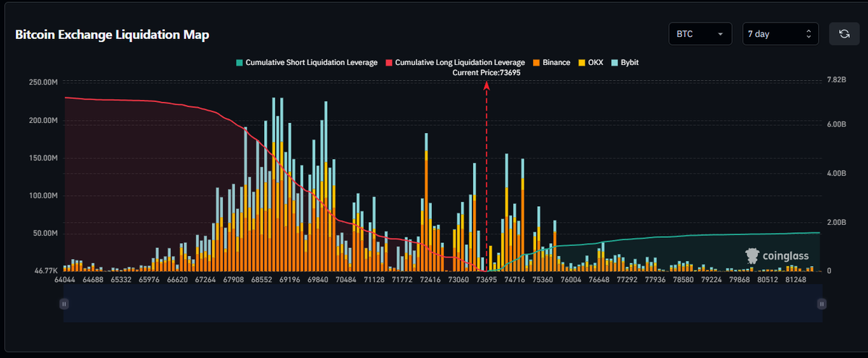
Task: Toggle the Binance legend series
Action: pyautogui.click(x=551, y=63)
